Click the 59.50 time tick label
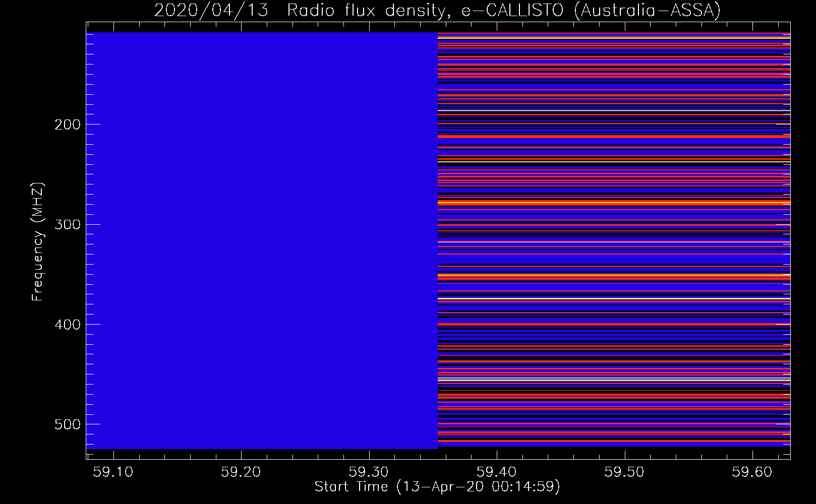This screenshot has width=816, height=504. 625,472
